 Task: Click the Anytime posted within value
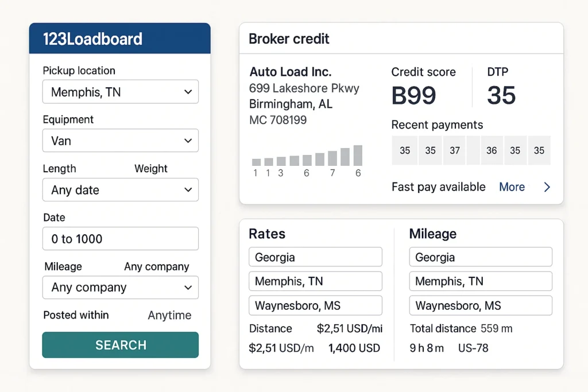tap(169, 315)
